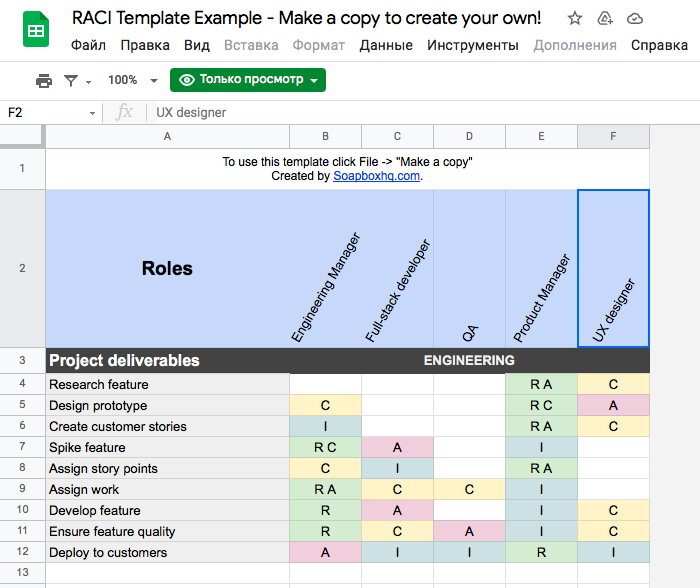Open the 100% zoom dropdown
Screen dimensions: 700x588
(133, 80)
